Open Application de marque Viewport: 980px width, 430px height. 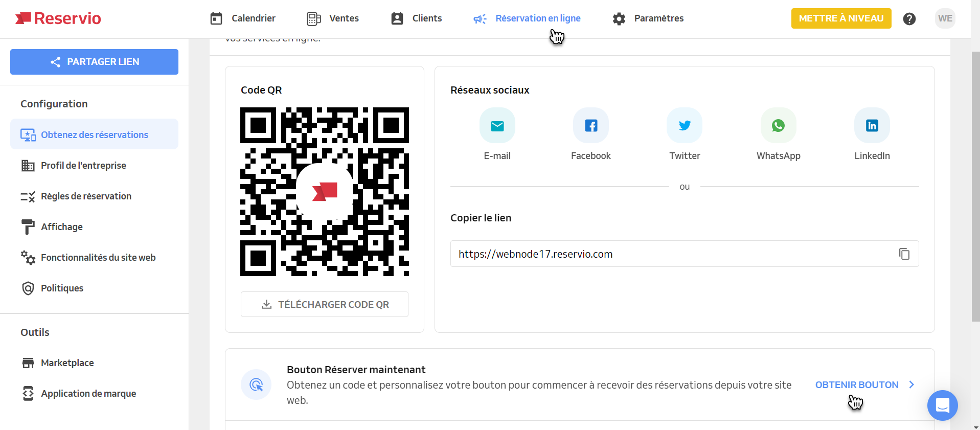point(94,393)
